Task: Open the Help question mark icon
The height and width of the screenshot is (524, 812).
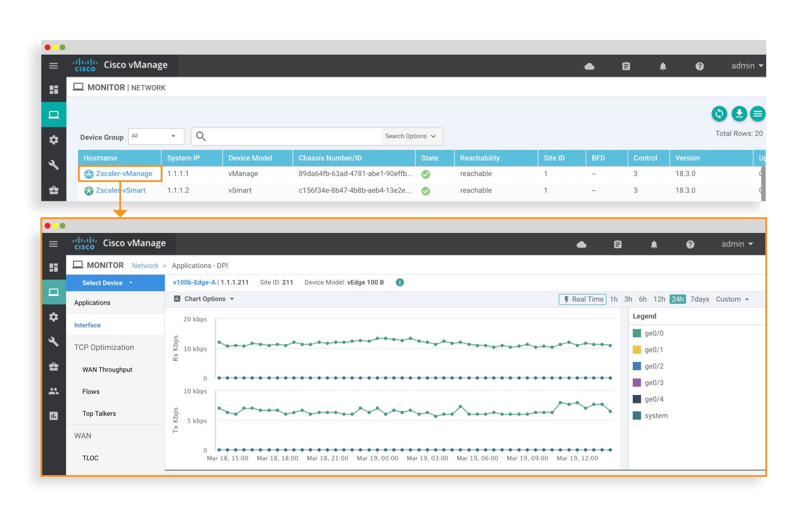Action: pos(690,244)
